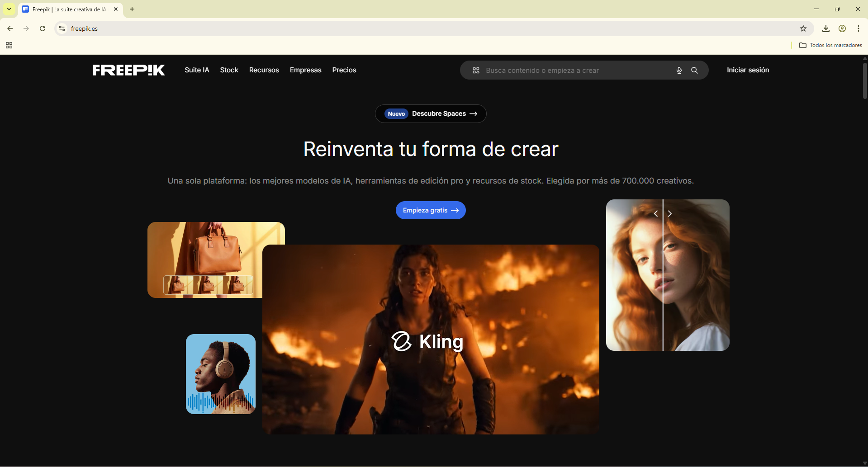
Task: Open the Chrome three-dot menu
Action: (x=859, y=28)
